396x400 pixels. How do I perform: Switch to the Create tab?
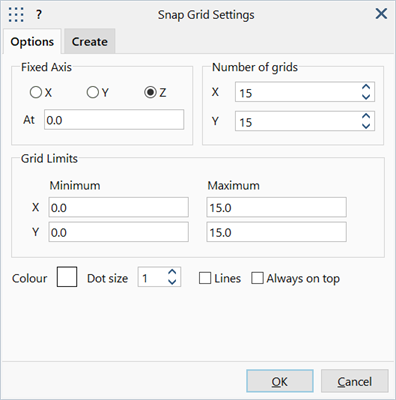(90, 41)
